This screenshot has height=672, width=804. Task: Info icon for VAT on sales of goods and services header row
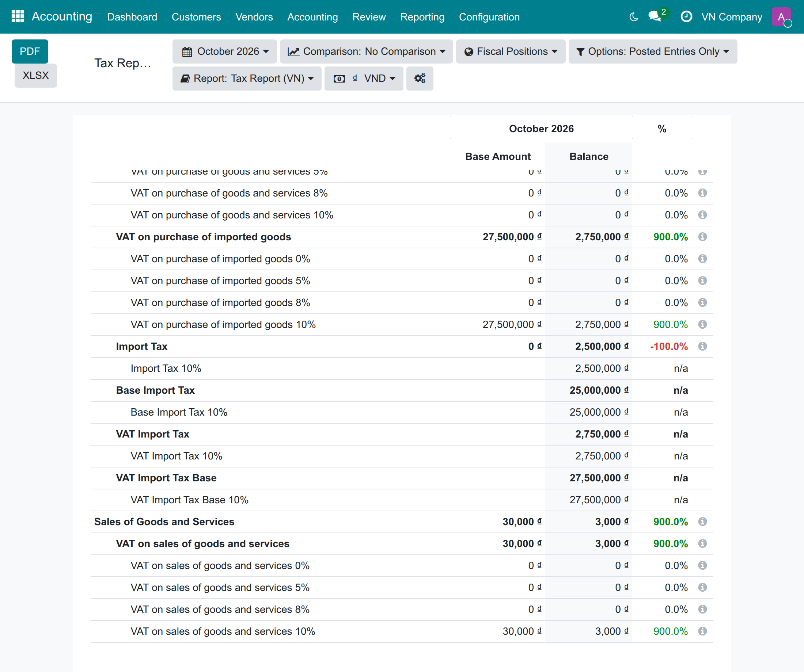tap(702, 543)
